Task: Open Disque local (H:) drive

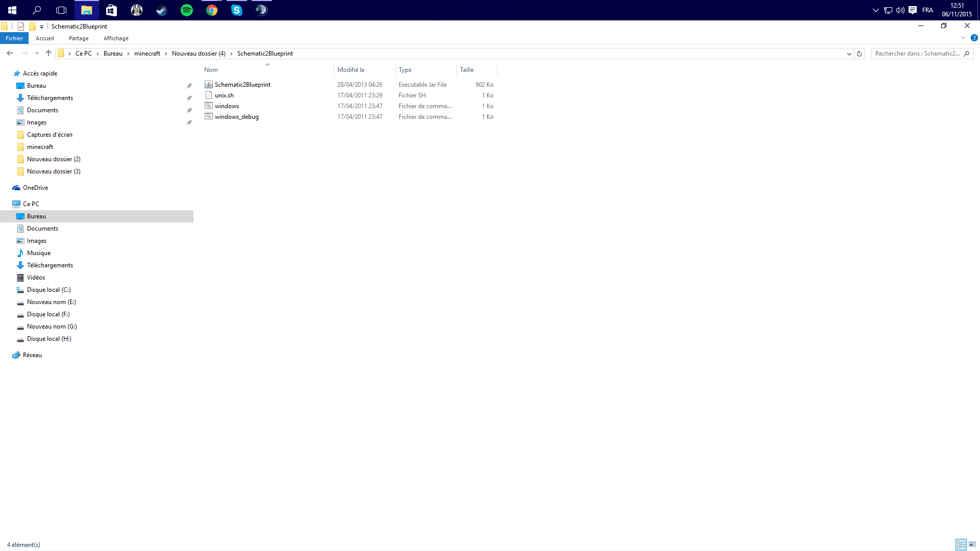Action: click(49, 339)
